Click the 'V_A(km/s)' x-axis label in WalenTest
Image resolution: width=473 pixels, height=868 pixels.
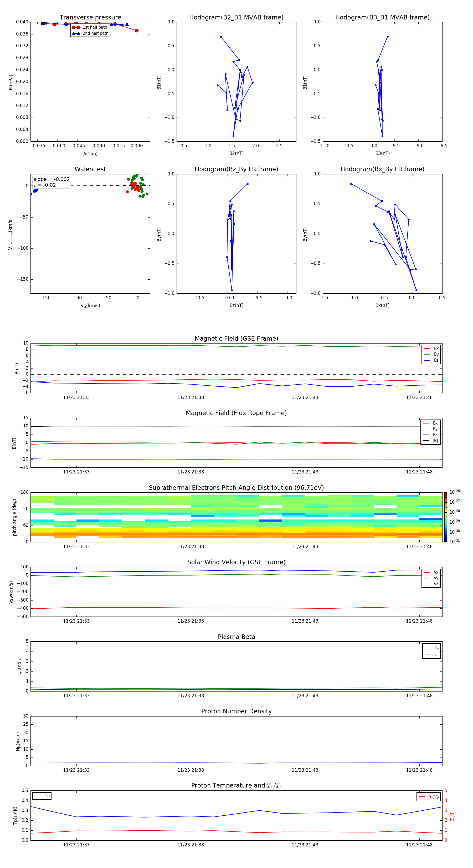pyautogui.click(x=90, y=306)
